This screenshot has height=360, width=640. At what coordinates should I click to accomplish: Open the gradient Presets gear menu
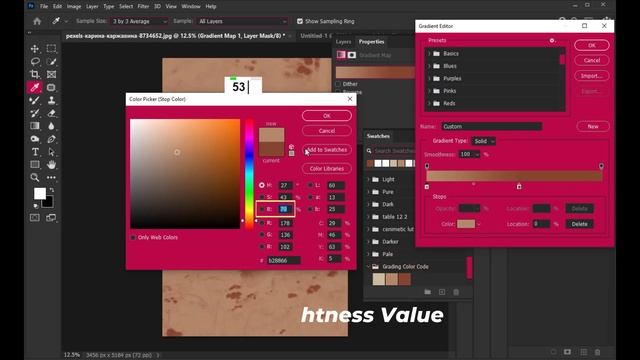(552, 40)
